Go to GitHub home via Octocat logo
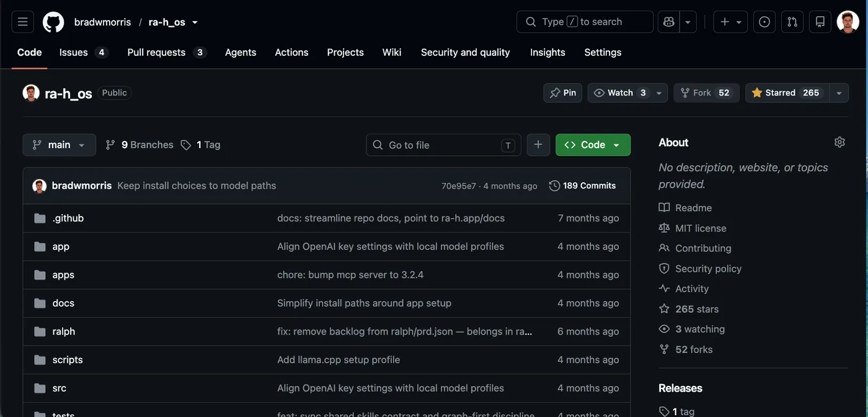 point(53,22)
